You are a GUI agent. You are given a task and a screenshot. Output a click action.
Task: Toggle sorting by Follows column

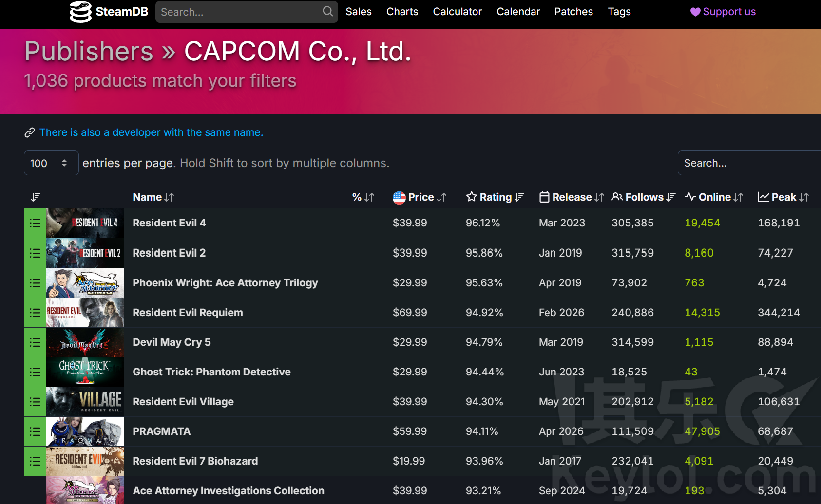pyautogui.click(x=643, y=197)
